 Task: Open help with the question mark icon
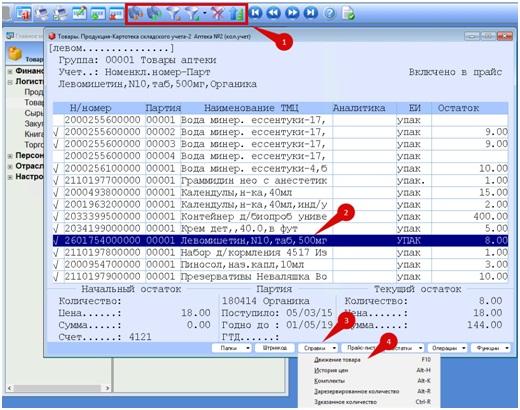point(329,13)
